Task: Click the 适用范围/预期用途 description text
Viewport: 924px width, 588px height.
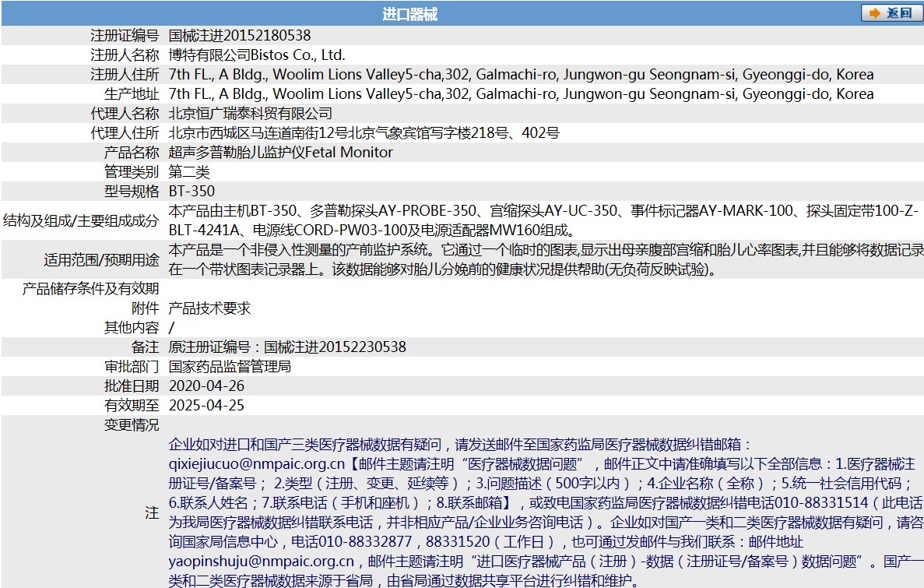Action: tap(546, 259)
